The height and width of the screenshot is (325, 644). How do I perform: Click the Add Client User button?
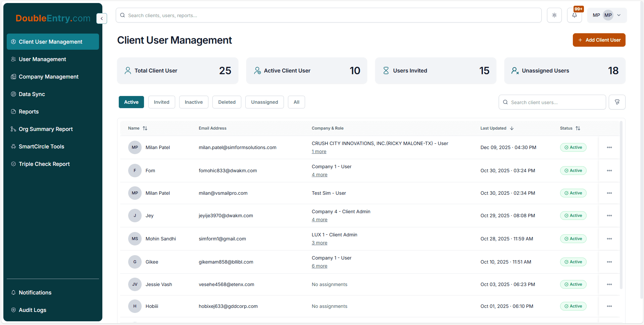(599, 40)
